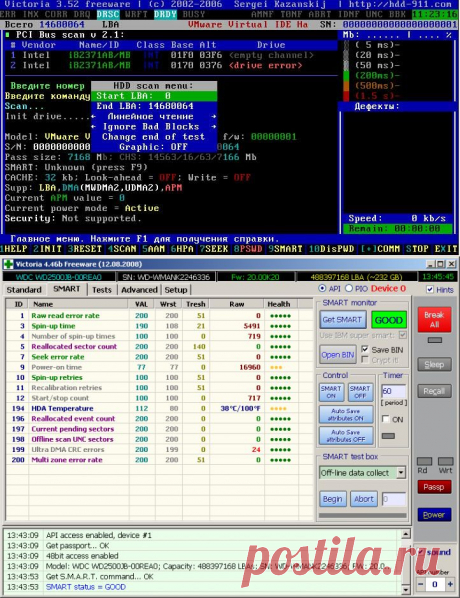Click Auto Save attributes ON button

pos(346,415)
